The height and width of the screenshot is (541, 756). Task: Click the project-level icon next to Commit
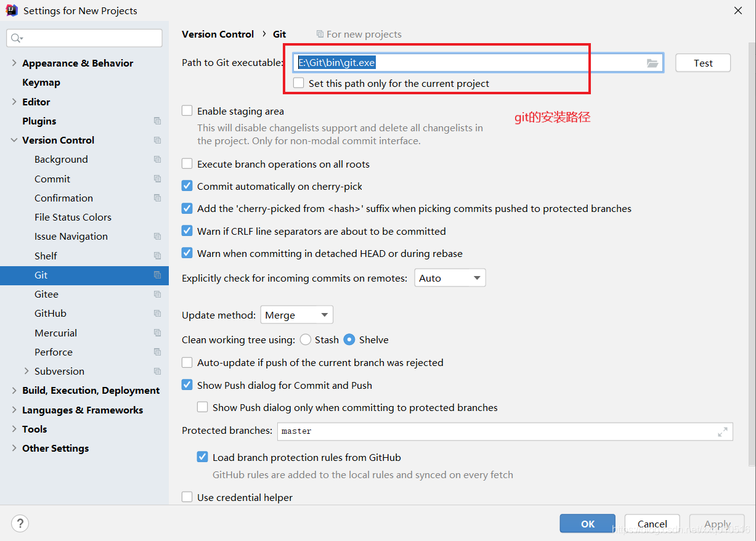pos(157,179)
